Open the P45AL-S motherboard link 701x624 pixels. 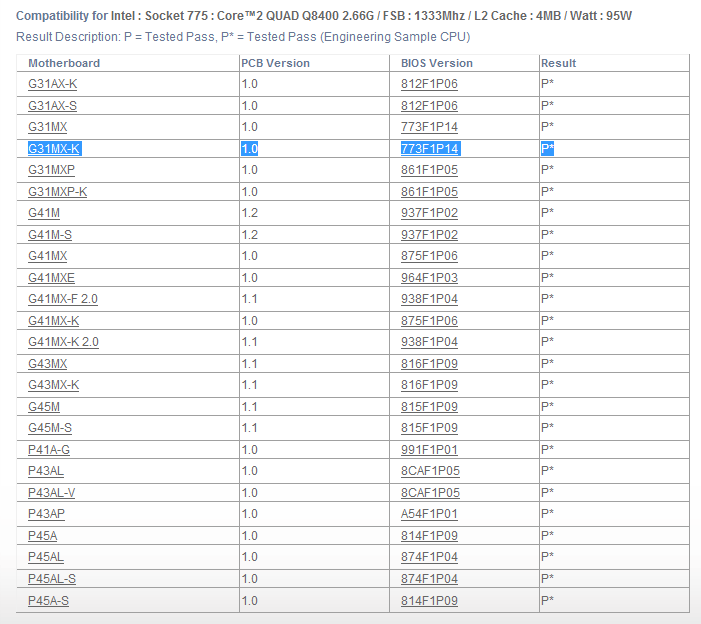(x=52, y=578)
